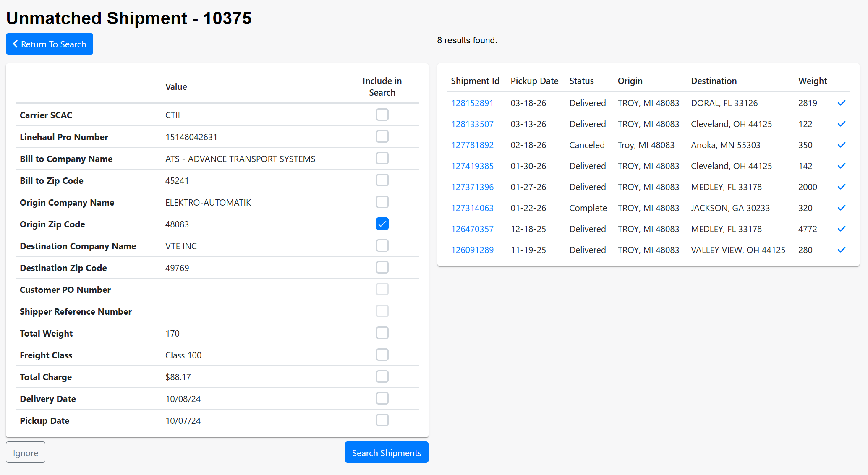Click checkmark on the VALLEY VIEW shipment row

[x=841, y=250]
